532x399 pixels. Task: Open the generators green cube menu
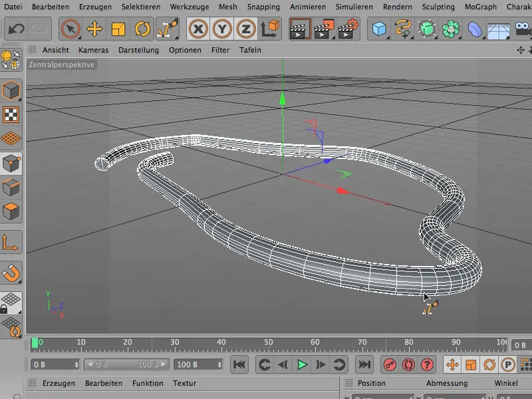(427, 29)
